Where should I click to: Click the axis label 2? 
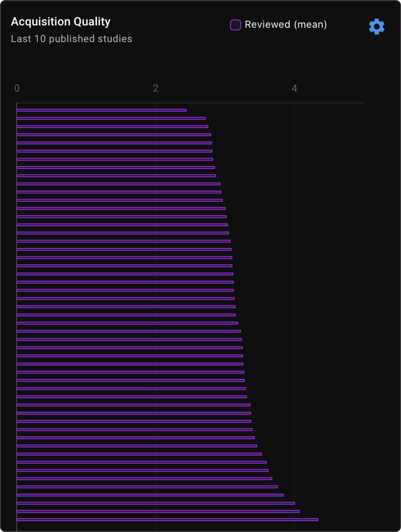pos(156,88)
